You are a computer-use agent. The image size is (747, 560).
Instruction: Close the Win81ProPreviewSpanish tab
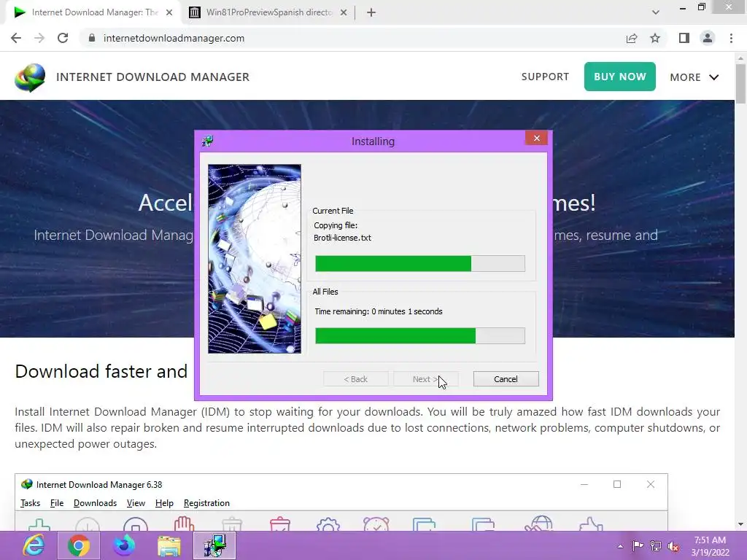[x=344, y=12]
